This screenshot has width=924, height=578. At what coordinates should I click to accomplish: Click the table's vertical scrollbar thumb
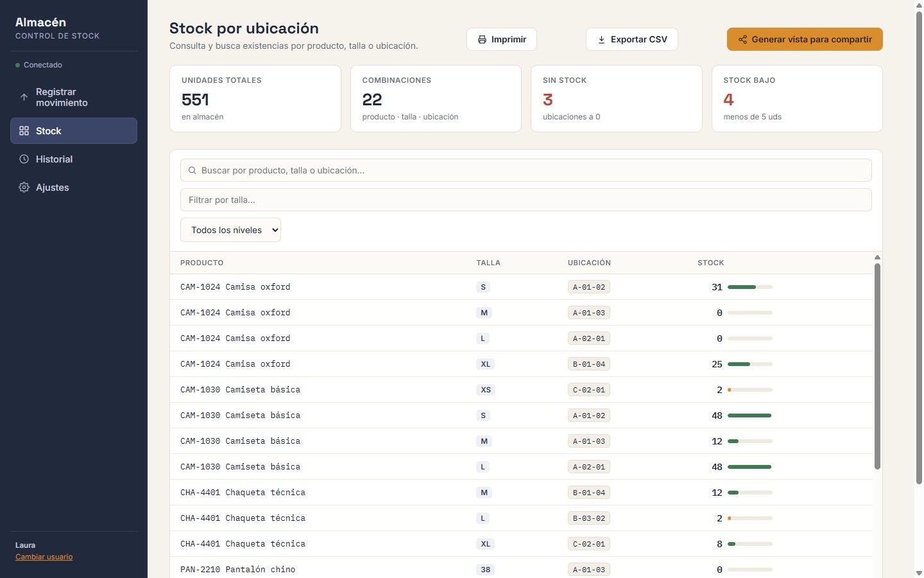click(x=877, y=366)
